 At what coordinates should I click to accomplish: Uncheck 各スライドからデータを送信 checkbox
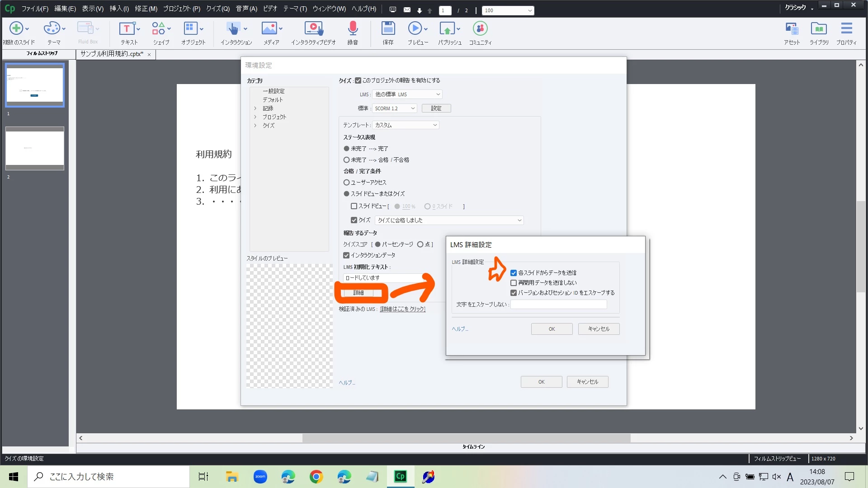tap(514, 273)
